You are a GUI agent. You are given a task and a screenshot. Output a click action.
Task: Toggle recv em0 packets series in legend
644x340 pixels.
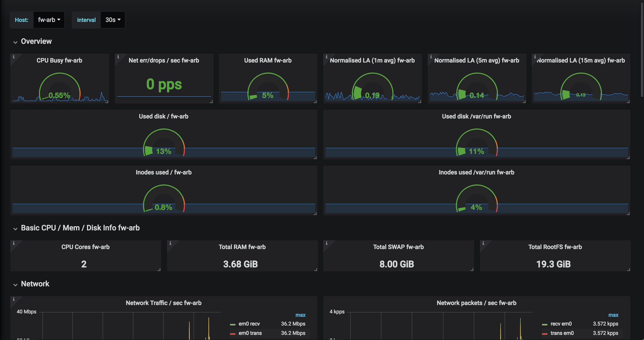pyautogui.click(x=561, y=324)
